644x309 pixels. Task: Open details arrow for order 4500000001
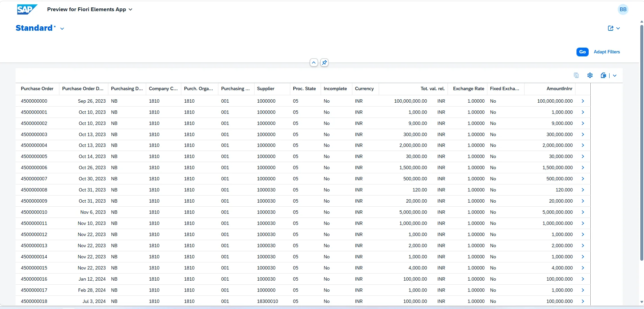tap(583, 112)
